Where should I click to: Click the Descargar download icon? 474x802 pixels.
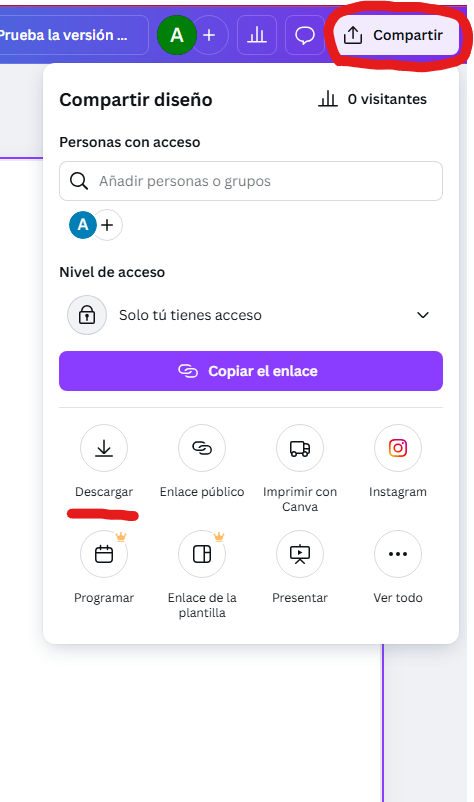[104, 448]
